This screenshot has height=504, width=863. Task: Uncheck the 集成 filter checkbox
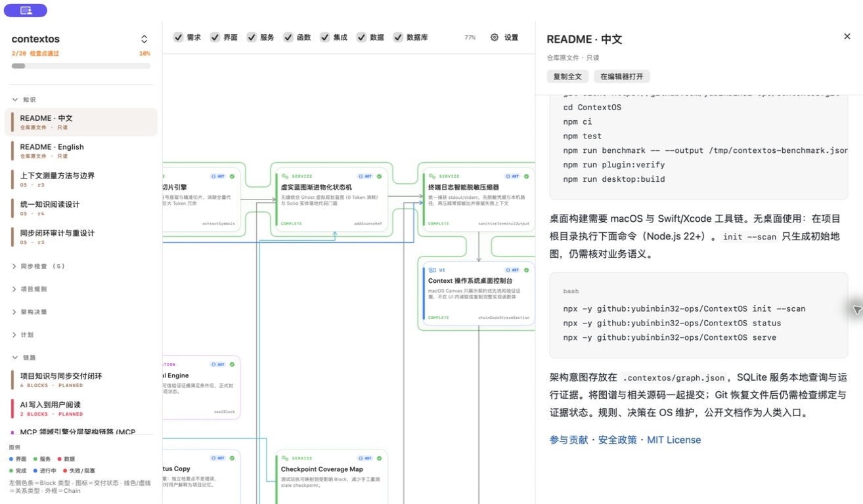coord(324,37)
